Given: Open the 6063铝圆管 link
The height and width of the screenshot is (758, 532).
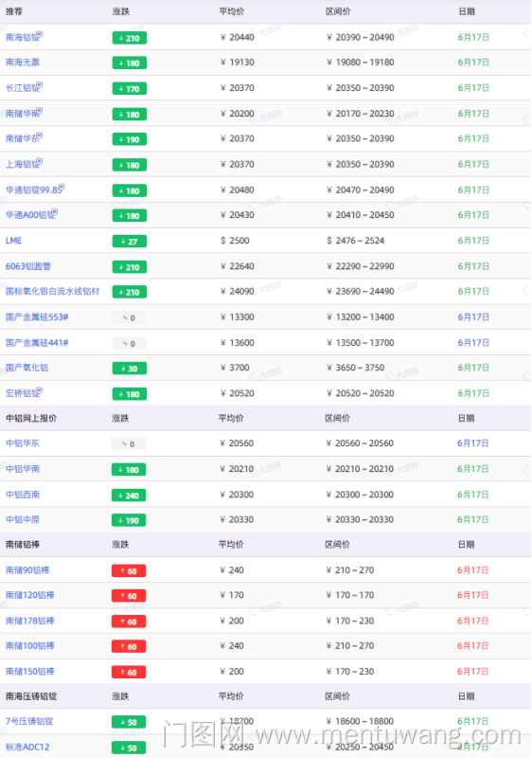Looking at the screenshot, I should 28,266.
